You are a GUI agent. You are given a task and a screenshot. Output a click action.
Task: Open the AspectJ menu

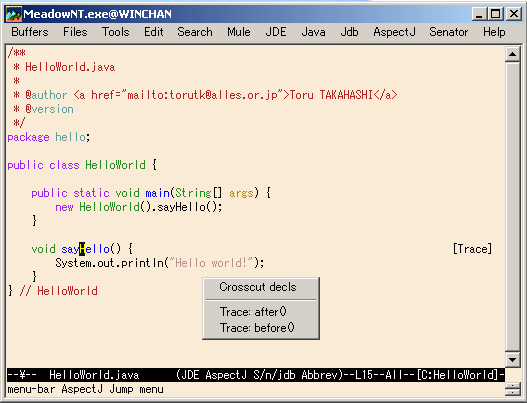(394, 32)
